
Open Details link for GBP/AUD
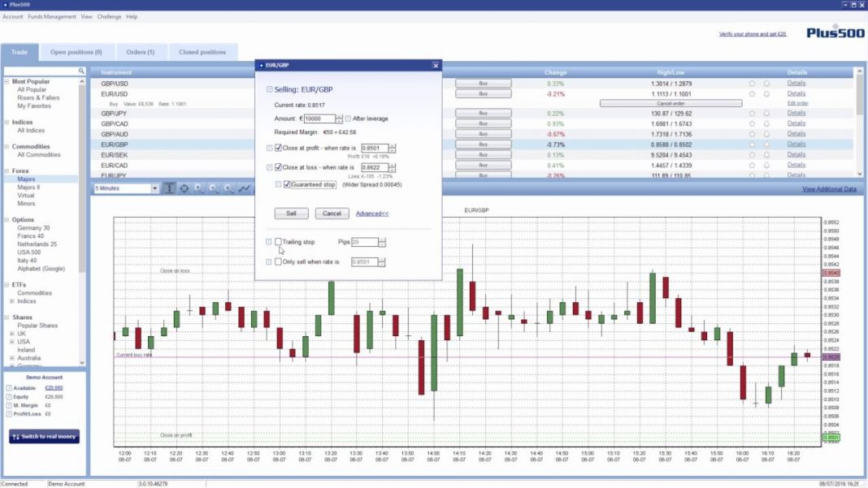coord(796,134)
